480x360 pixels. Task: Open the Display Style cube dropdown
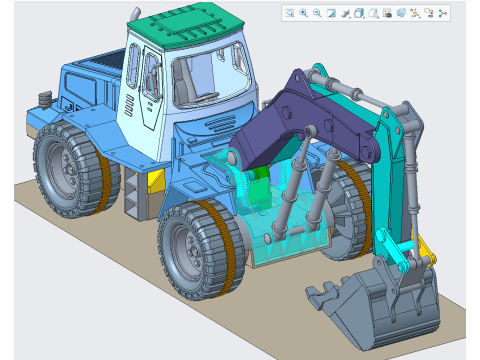tap(359, 13)
